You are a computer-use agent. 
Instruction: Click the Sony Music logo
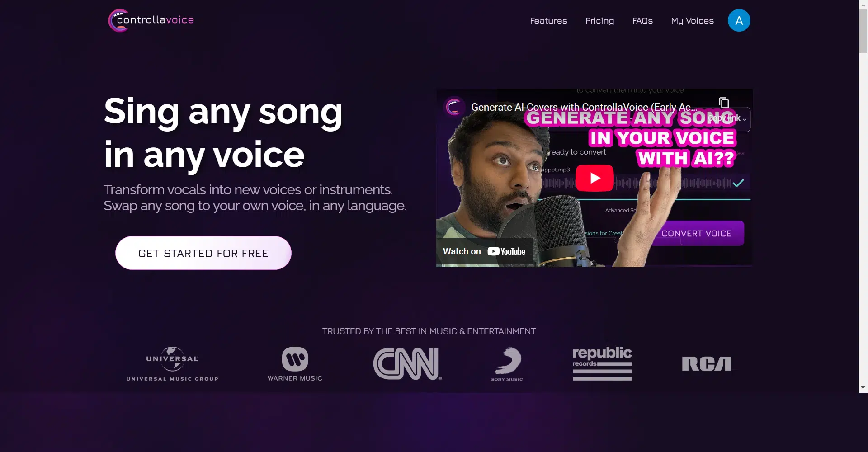click(507, 364)
